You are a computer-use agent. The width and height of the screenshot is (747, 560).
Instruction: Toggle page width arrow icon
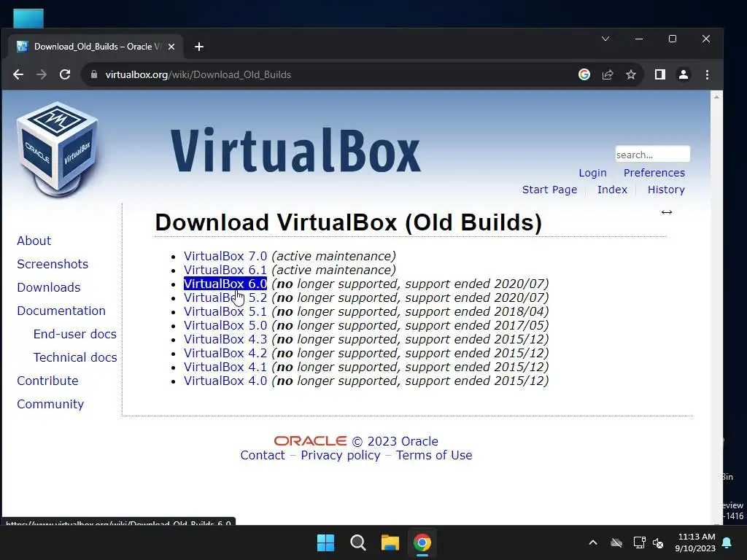point(667,212)
